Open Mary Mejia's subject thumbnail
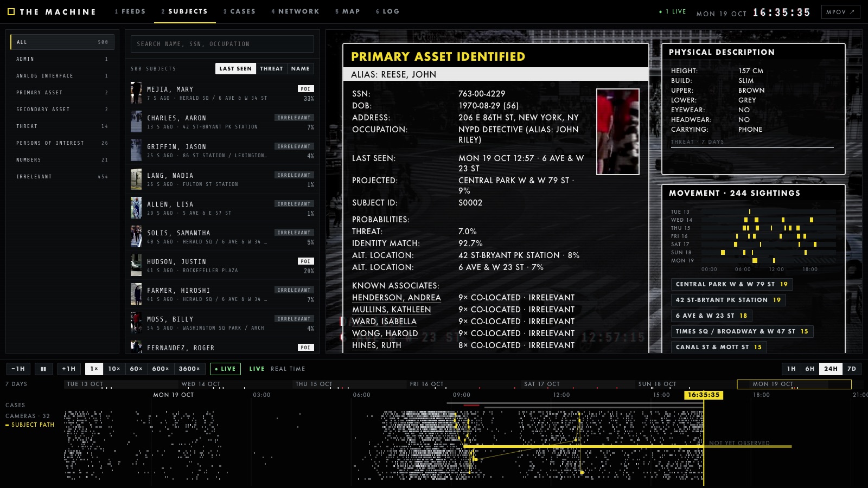The image size is (868, 488). (x=136, y=93)
